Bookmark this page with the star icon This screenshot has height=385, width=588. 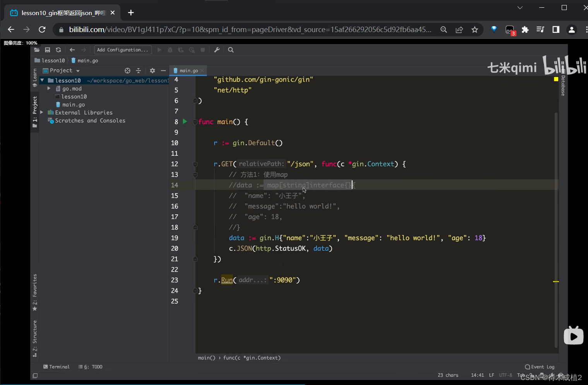tap(475, 30)
